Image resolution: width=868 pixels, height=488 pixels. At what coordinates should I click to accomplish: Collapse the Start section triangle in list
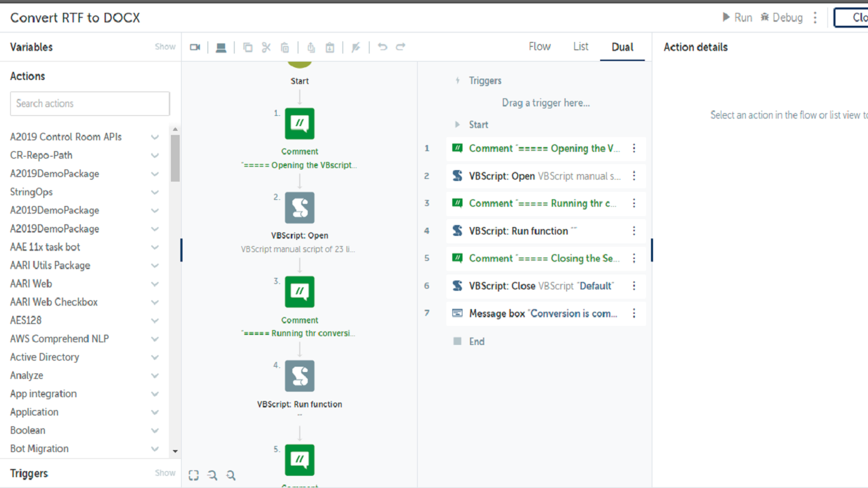coord(458,125)
